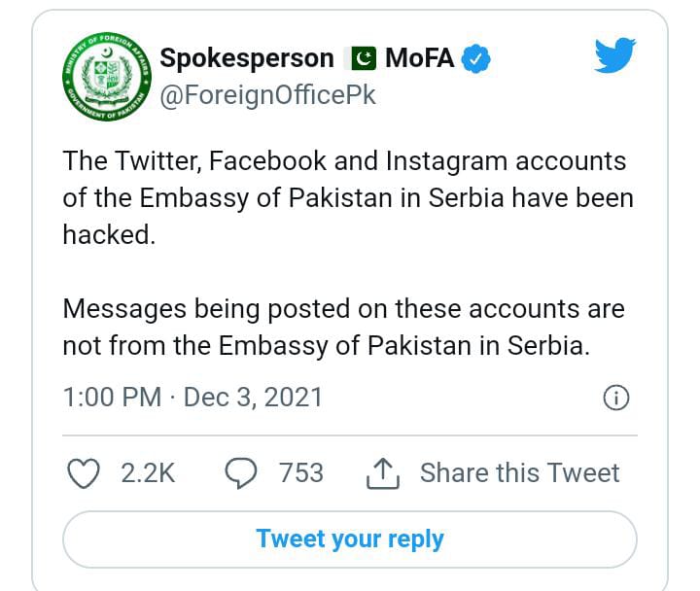This screenshot has width=700, height=591.
Task: Click the 2.2K likes count
Action: coord(148,473)
